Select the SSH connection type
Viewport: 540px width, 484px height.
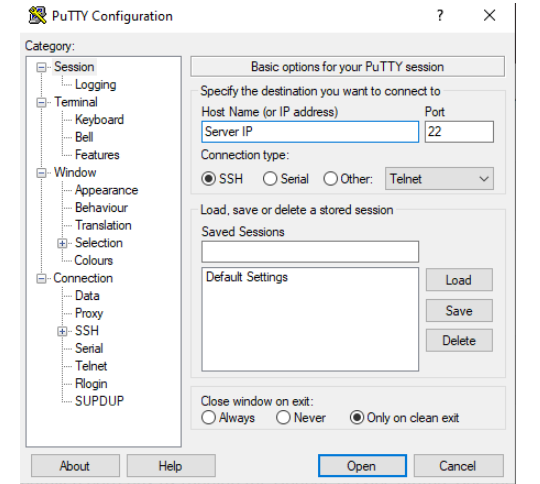point(208,179)
